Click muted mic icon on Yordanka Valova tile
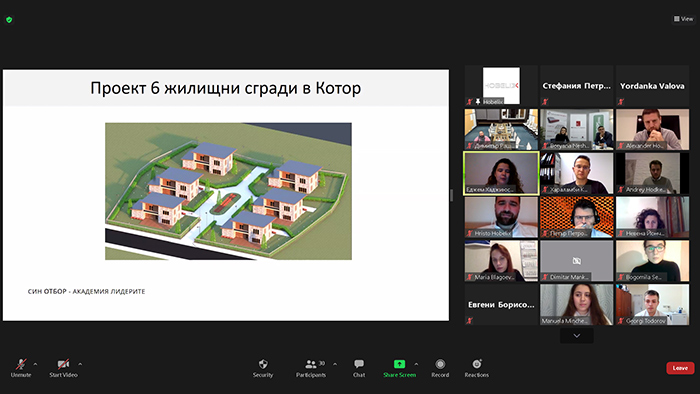 point(621,102)
